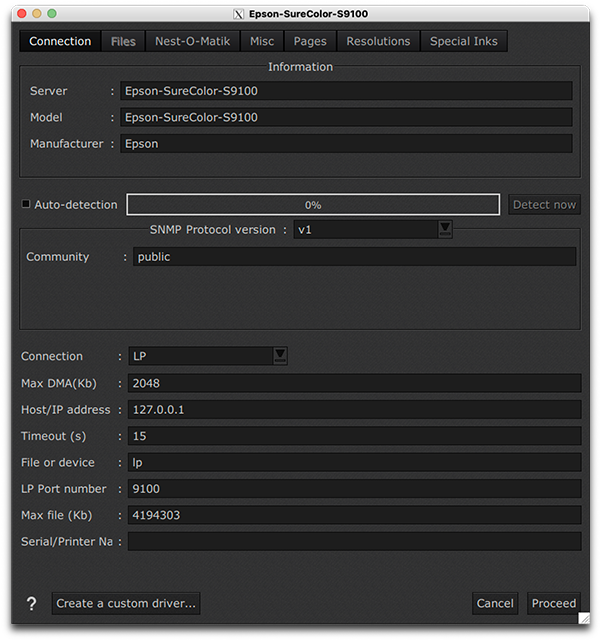Click the Server name input field
The width and height of the screenshot is (600, 640).
(346, 91)
